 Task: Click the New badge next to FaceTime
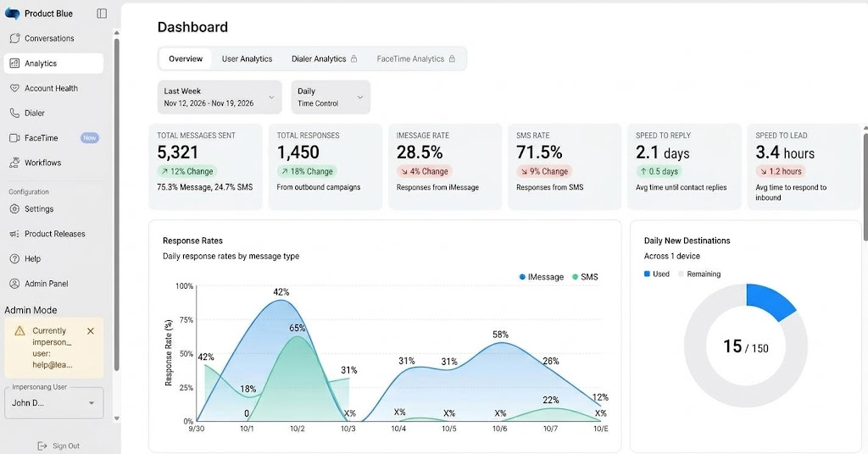[x=90, y=138]
